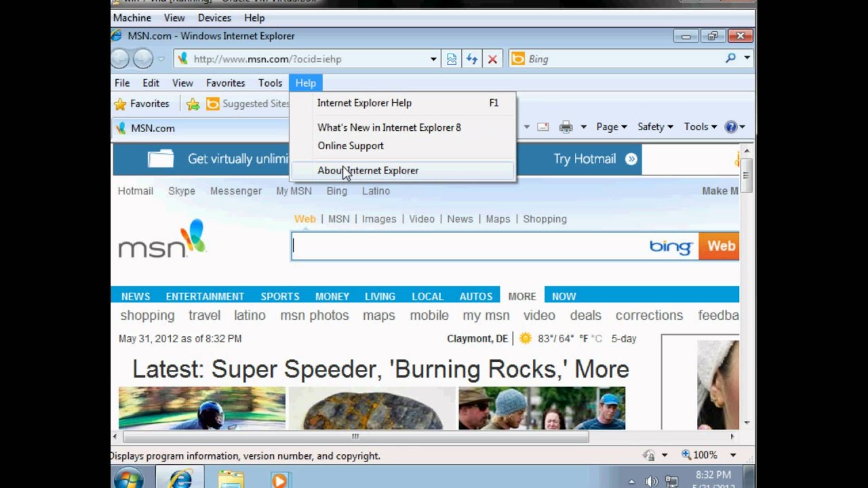Open the NEWS navigation tab
The width and height of the screenshot is (868, 488).
[136, 296]
